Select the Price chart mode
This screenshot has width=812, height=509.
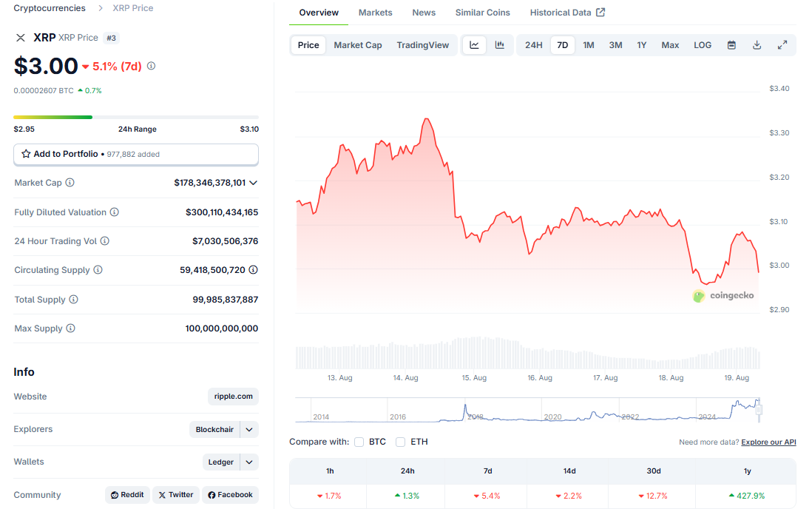[x=308, y=45]
